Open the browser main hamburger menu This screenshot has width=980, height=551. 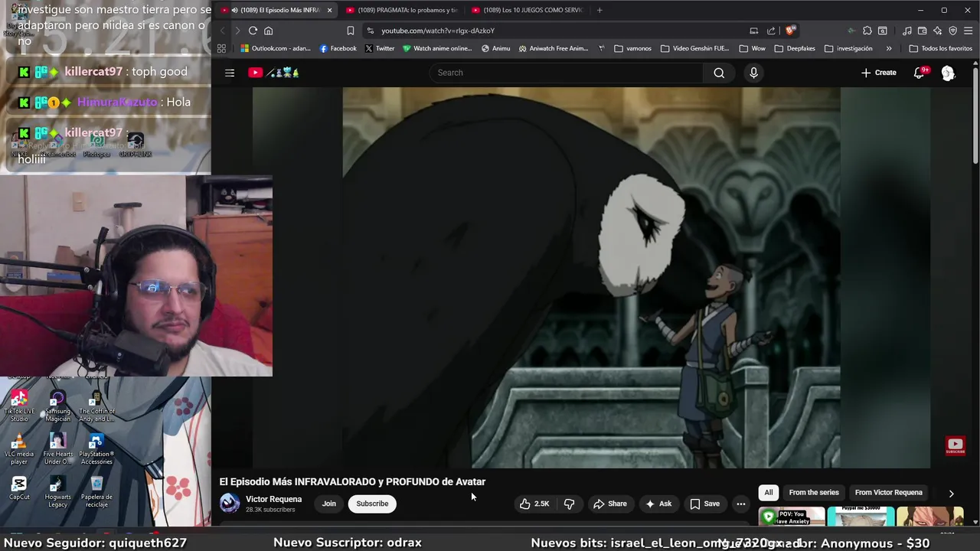click(x=969, y=31)
